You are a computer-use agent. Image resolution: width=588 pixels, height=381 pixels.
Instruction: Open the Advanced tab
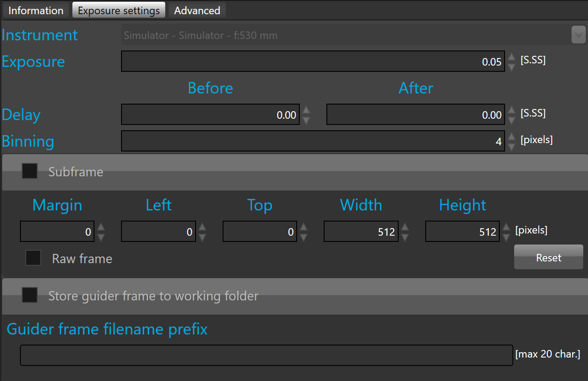pos(197,11)
